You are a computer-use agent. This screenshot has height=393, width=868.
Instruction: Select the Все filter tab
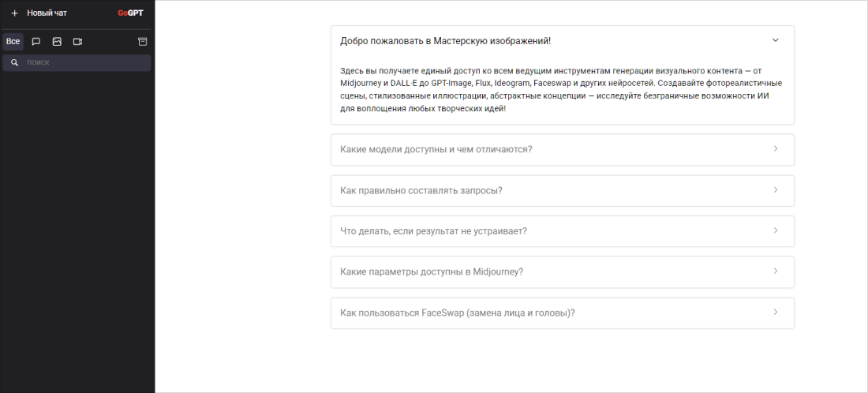tap(13, 41)
